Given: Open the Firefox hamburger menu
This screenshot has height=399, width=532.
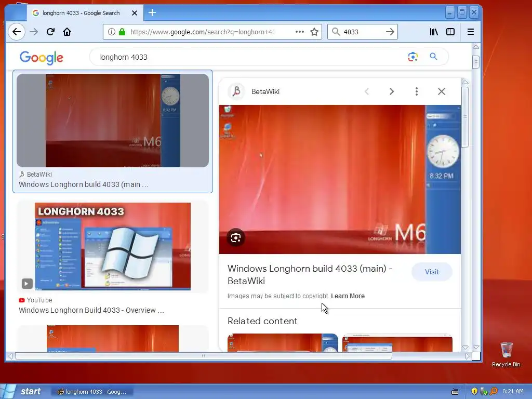Looking at the screenshot, I should click(x=471, y=32).
